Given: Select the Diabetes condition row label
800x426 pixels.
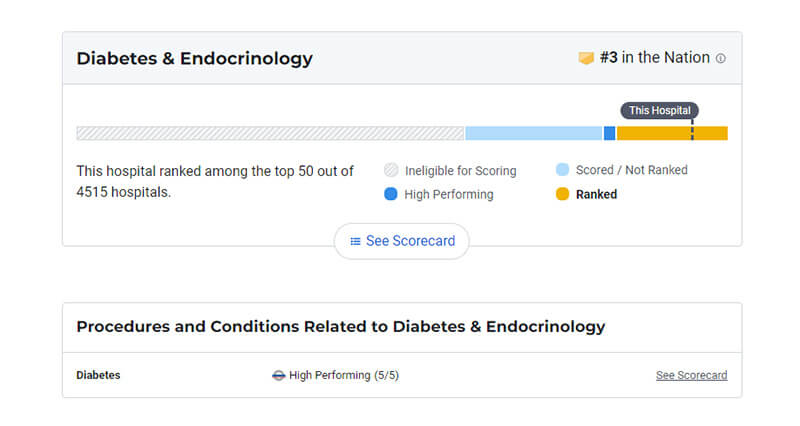Looking at the screenshot, I should click(98, 375).
